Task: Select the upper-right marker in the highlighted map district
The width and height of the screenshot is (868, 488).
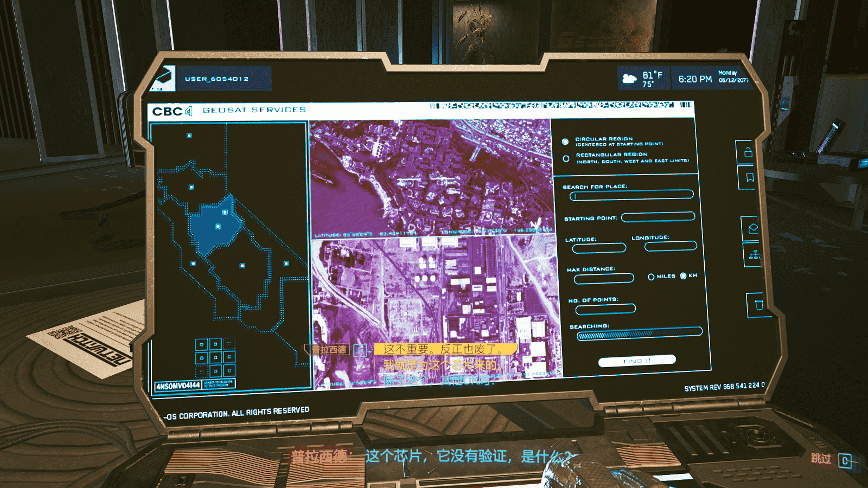Action: pyautogui.click(x=225, y=212)
